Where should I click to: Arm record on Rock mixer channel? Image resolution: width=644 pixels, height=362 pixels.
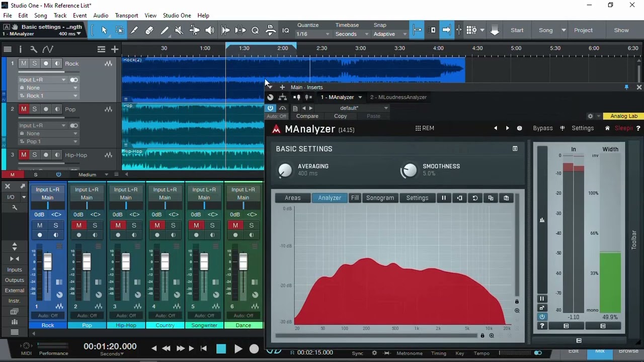click(40, 235)
